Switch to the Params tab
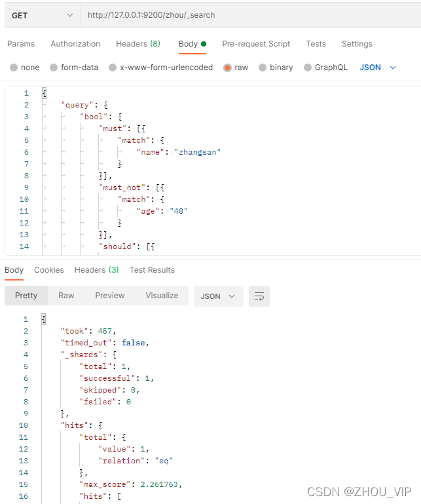Screen dimensions: 421x504 (21, 44)
